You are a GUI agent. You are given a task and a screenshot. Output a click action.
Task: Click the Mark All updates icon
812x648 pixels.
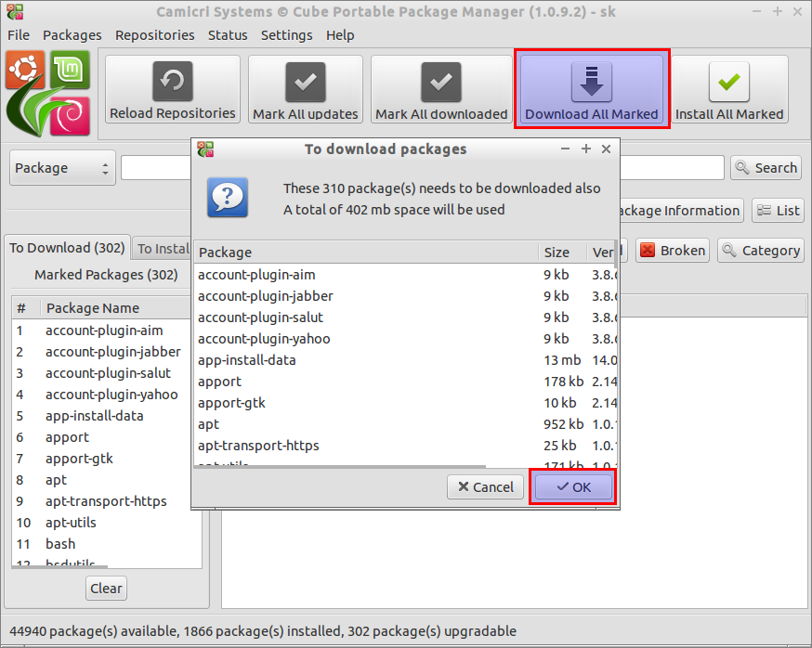pos(305,81)
